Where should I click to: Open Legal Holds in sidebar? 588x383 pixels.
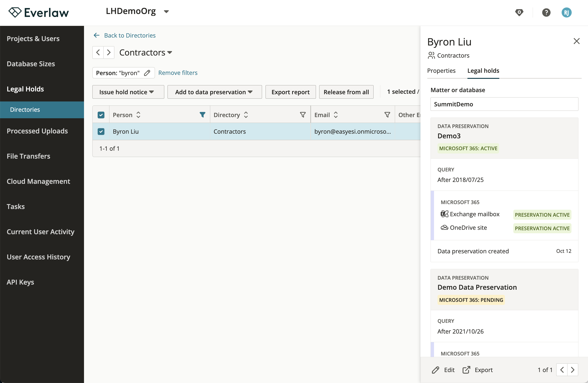click(25, 89)
